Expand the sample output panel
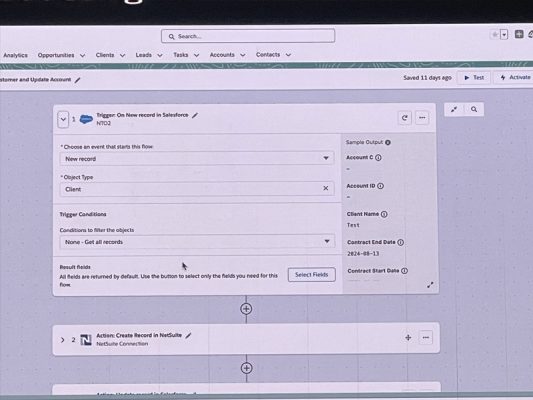 [430, 285]
